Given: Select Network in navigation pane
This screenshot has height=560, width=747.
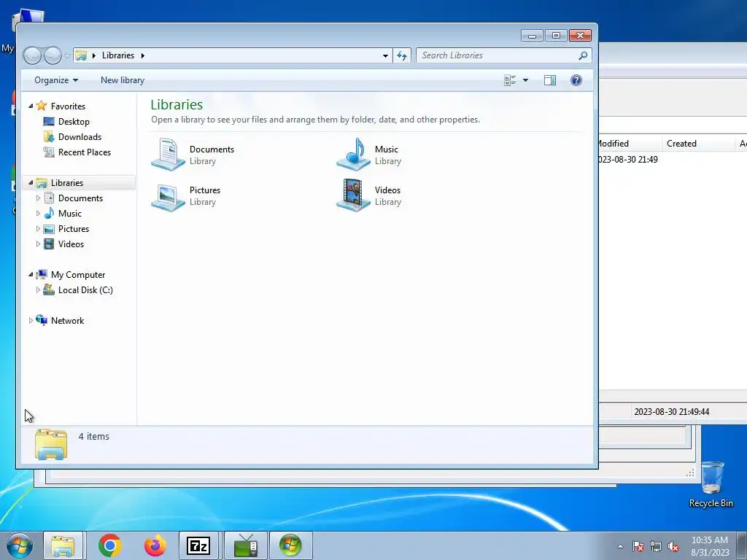Looking at the screenshot, I should (67, 321).
